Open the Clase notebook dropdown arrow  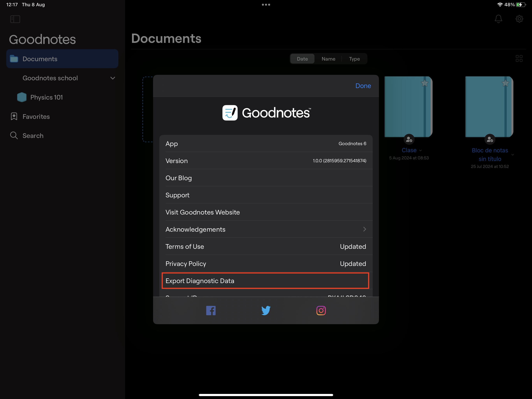[420, 151]
